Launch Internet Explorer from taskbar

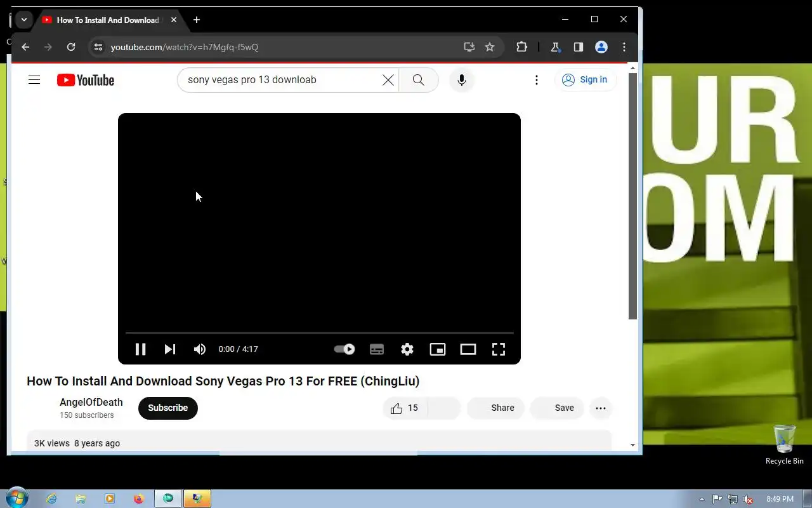coord(51,499)
